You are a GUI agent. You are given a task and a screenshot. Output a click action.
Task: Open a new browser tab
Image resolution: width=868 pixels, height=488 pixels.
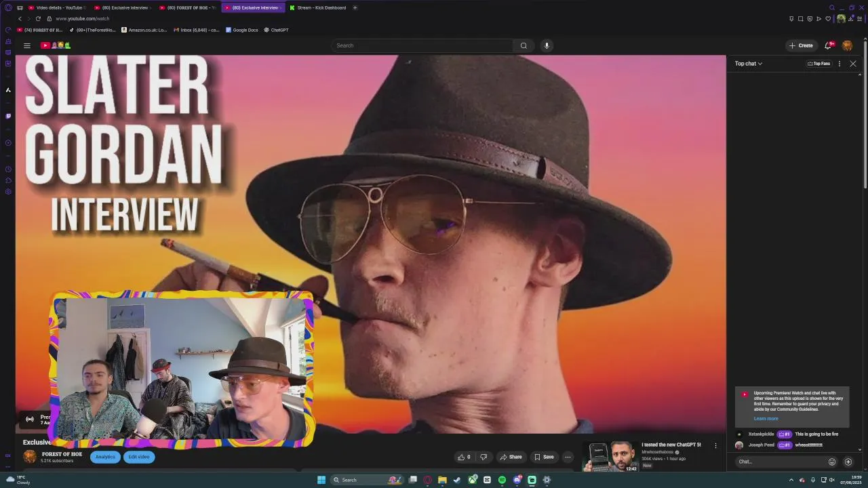(355, 7)
